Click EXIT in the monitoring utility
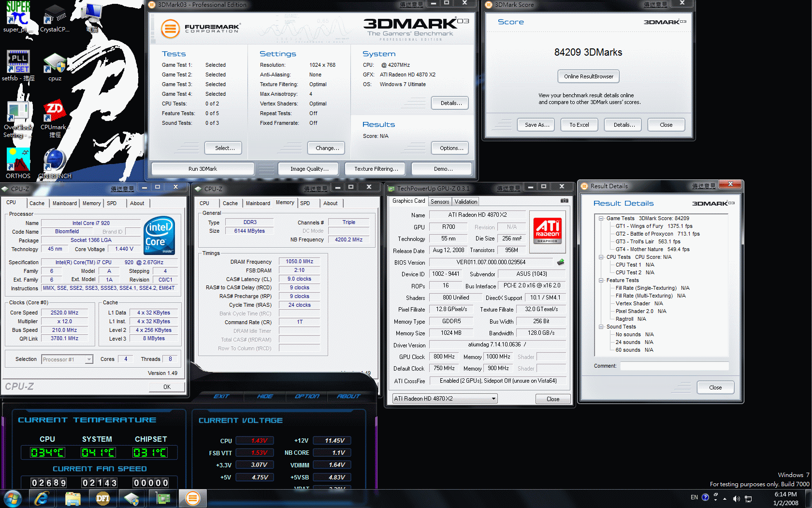The width and height of the screenshot is (812, 508). coord(222,396)
